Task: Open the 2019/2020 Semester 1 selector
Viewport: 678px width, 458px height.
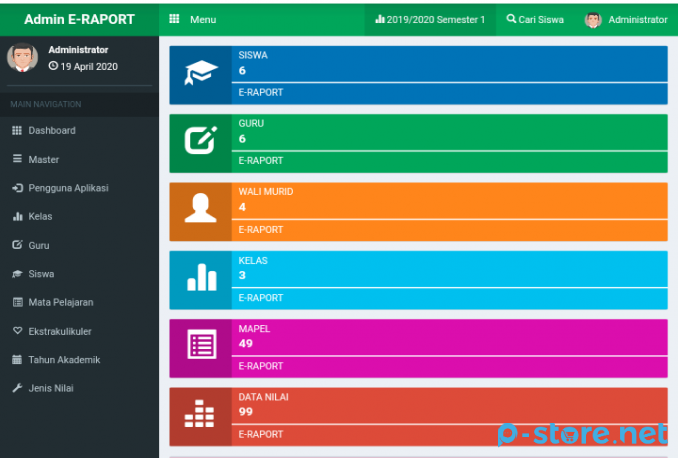Action: [430, 19]
